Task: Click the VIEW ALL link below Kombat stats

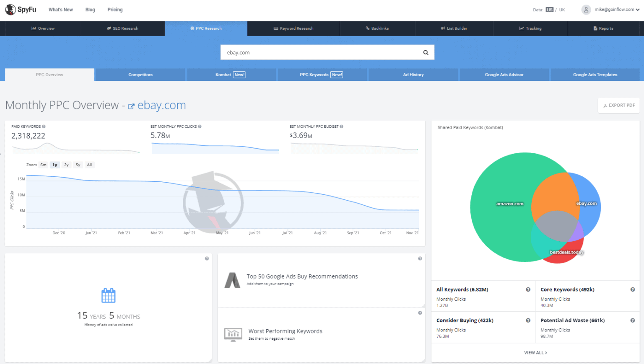Action: pos(535,352)
